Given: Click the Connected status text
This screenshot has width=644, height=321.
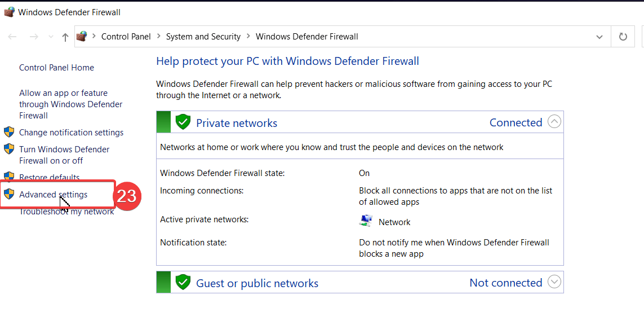Looking at the screenshot, I should (516, 122).
